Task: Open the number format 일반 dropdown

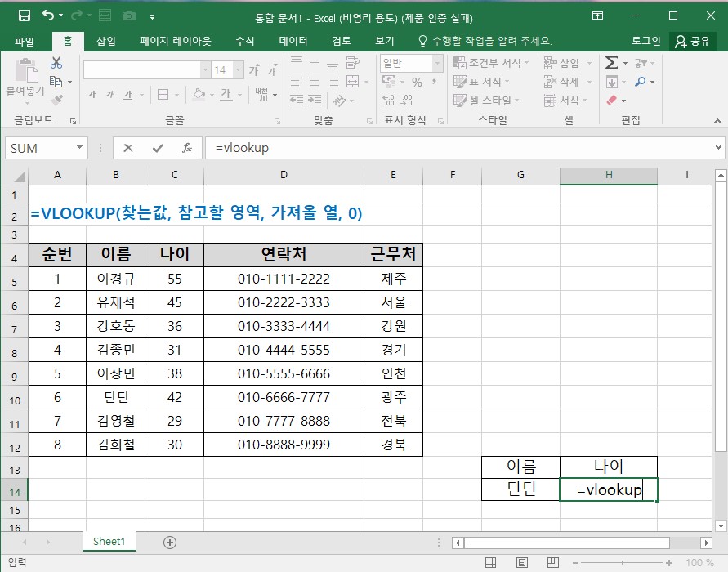Action: [437, 63]
